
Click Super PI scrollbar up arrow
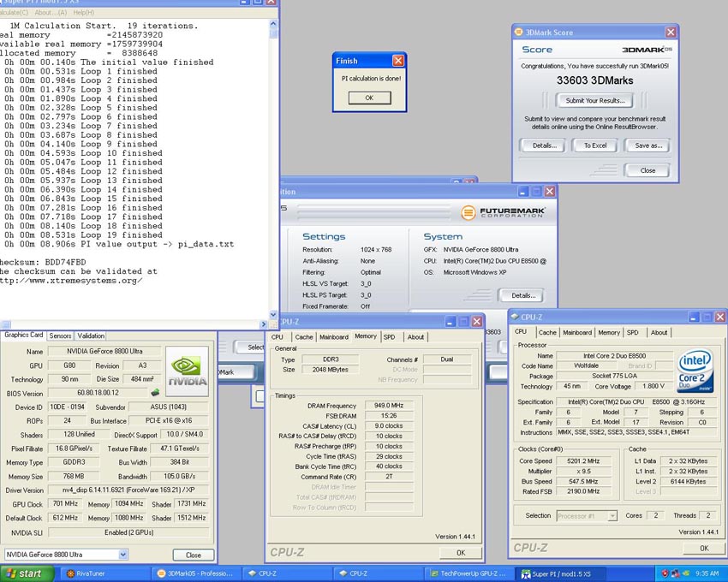(273, 23)
